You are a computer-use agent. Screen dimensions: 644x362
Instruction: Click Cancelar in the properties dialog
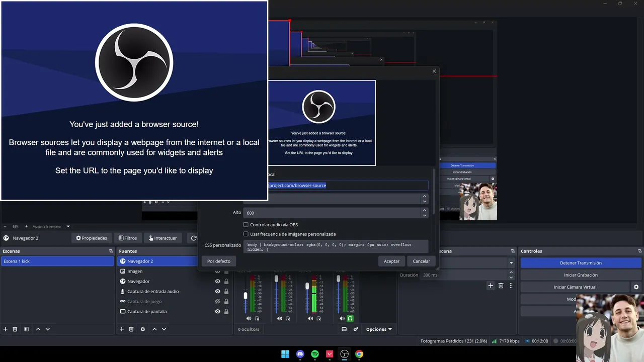[422, 261]
